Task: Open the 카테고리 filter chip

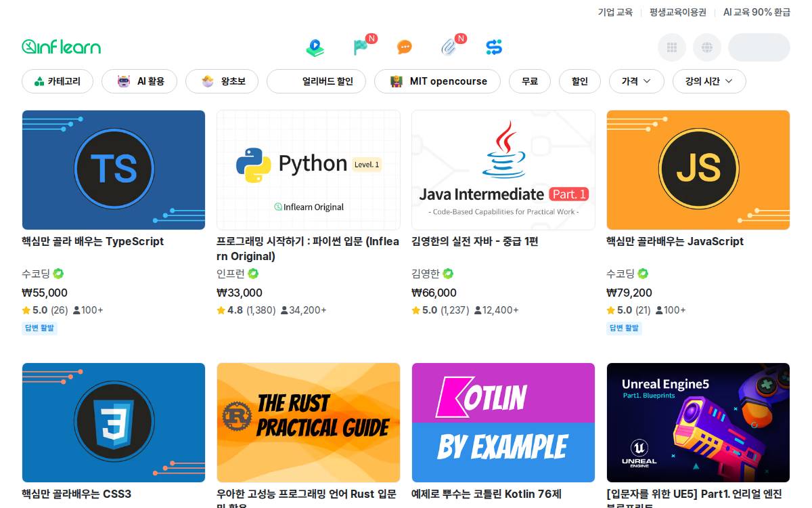Action: pos(58,81)
